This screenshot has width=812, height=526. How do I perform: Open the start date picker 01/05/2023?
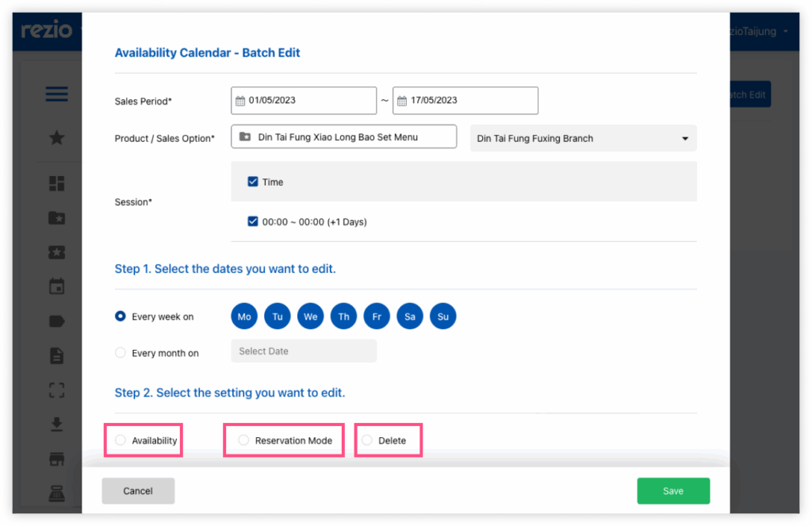[x=304, y=101]
